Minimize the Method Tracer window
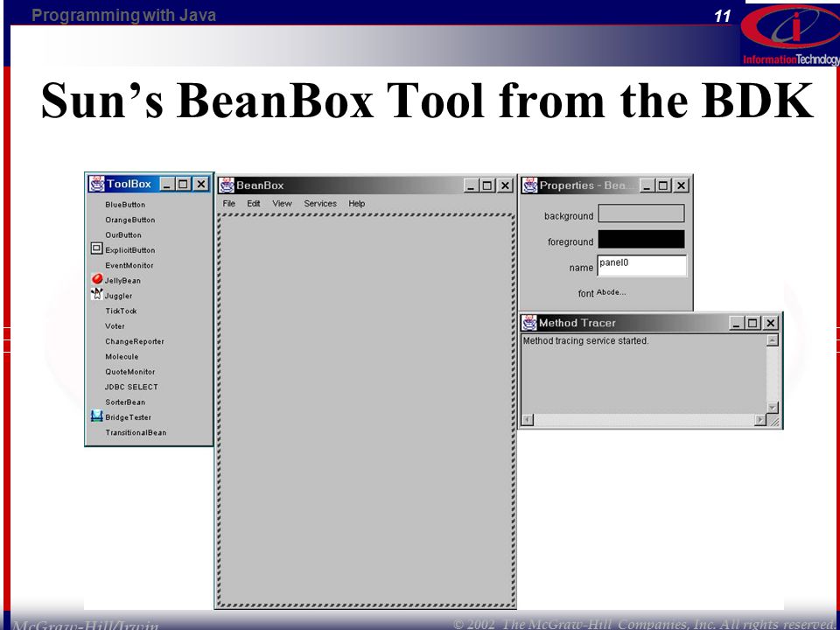Viewport: 840px width, 630px height. 737,323
